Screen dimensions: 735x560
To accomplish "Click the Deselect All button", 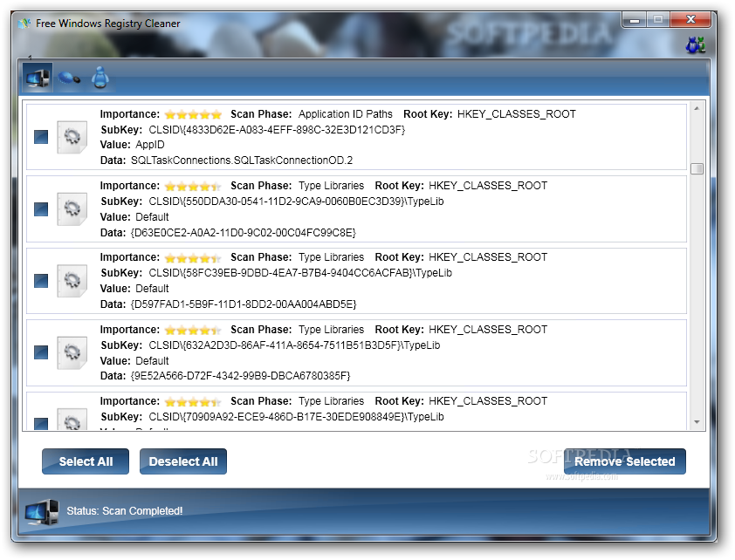I will coord(183,461).
